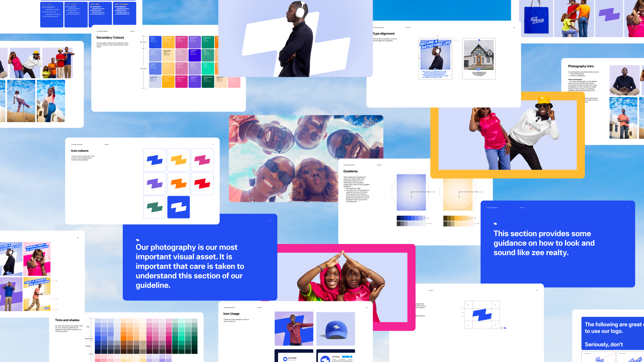644x362 pixels.
Task: Click the highlighted white-on-blue Zee logo icon
Action: tap(178, 207)
